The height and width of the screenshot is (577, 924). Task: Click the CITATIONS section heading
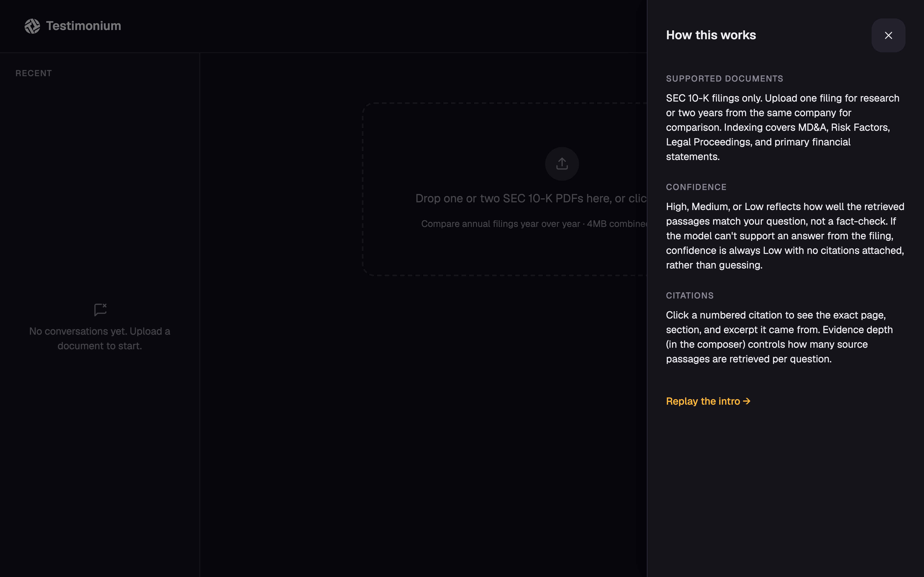point(690,295)
